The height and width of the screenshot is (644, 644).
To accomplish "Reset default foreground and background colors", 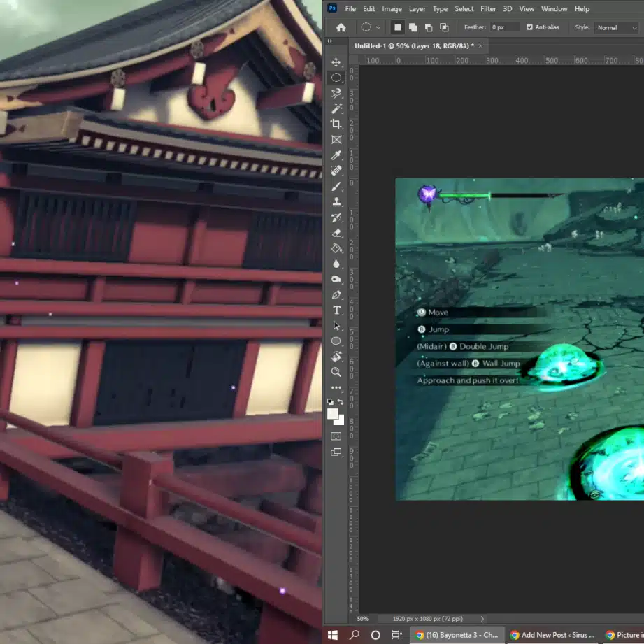I will point(330,401).
